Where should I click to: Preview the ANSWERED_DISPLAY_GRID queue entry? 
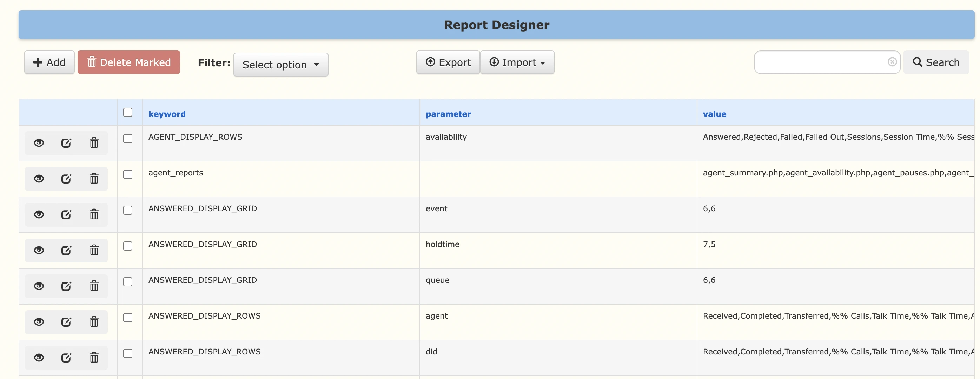coord(39,286)
